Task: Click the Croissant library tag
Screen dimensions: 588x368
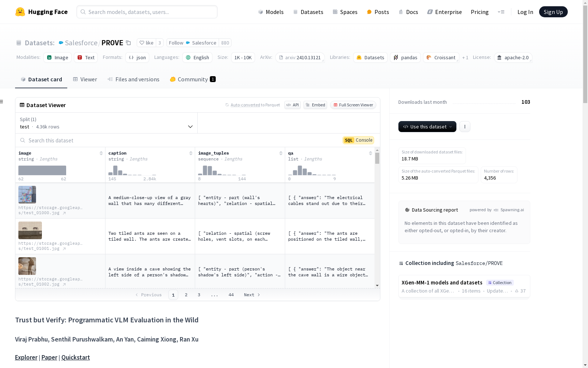Action: pos(441,57)
